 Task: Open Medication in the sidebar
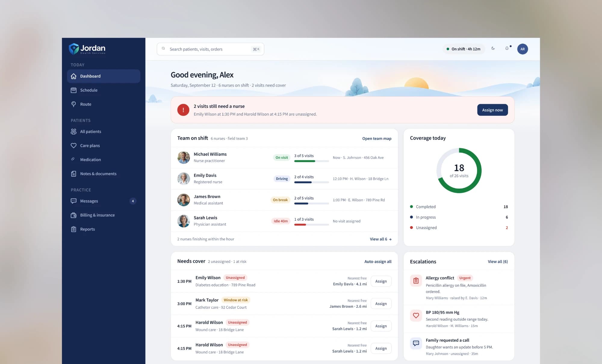click(104, 159)
